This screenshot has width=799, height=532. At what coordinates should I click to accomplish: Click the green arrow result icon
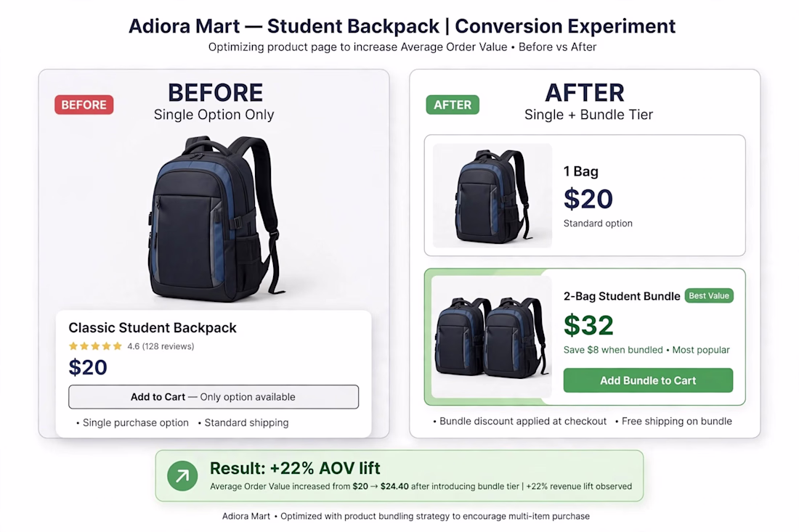coord(182,476)
